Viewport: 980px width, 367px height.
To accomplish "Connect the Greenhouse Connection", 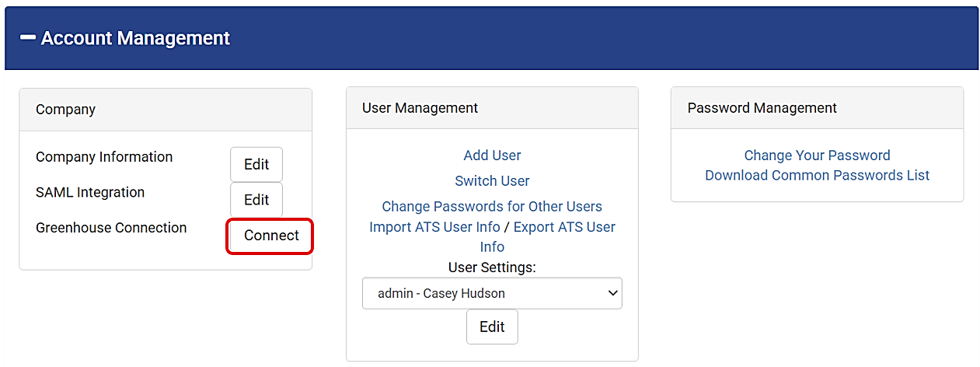I will [271, 236].
